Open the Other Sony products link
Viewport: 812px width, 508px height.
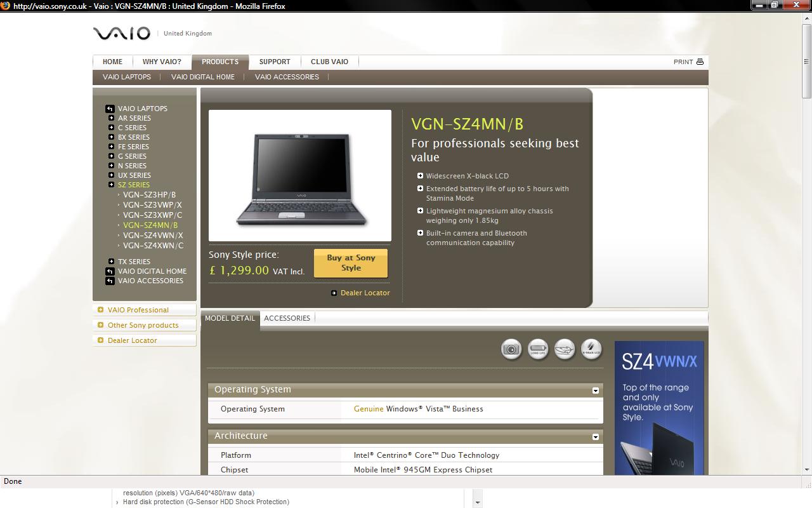pos(143,325)
